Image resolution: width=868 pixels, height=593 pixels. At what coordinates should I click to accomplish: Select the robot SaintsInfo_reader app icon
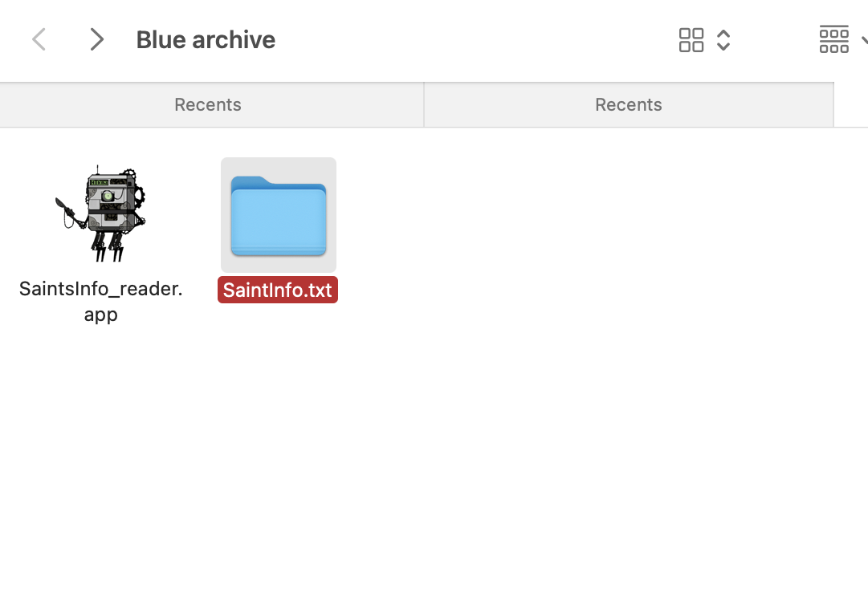click(100, 213)
